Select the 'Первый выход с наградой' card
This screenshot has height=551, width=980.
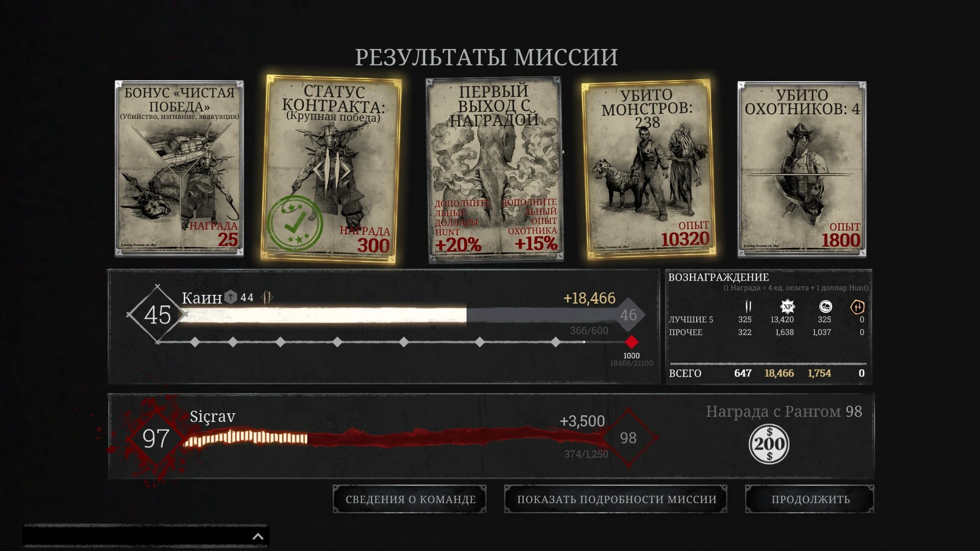[x=494, y=169]
